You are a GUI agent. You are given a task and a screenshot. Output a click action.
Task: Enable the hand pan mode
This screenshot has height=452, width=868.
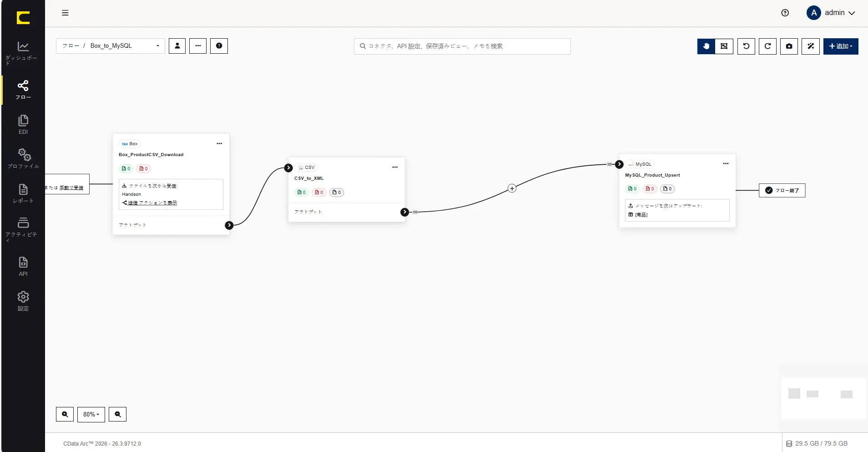[706, 46]
